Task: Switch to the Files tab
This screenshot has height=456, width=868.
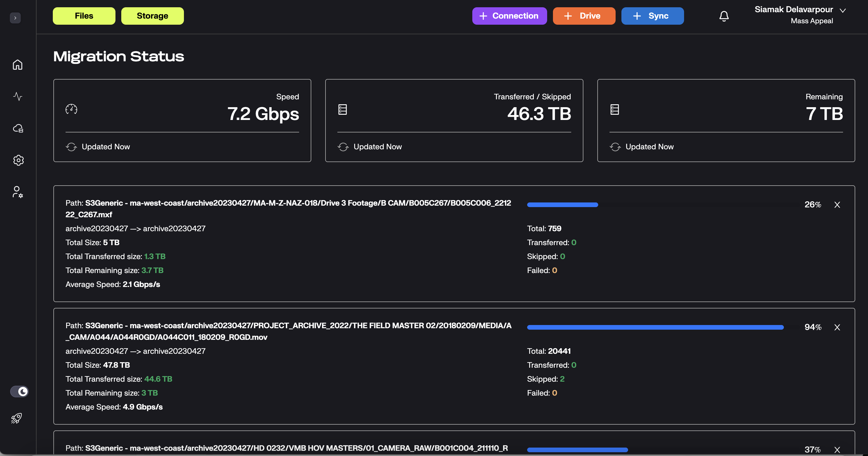Action: (84, 16)
